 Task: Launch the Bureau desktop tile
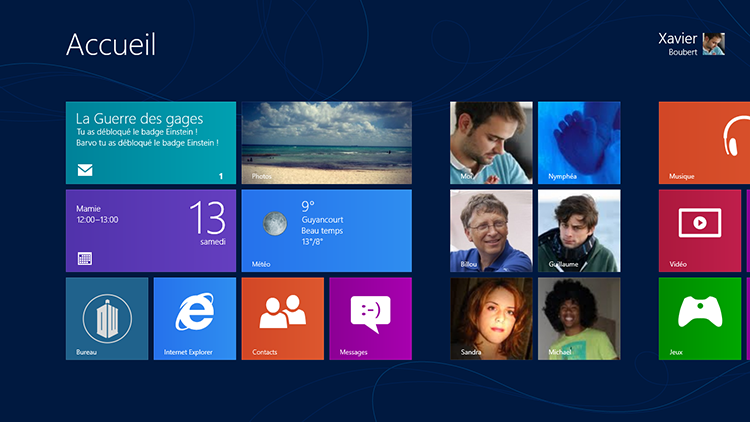point(107,319)
